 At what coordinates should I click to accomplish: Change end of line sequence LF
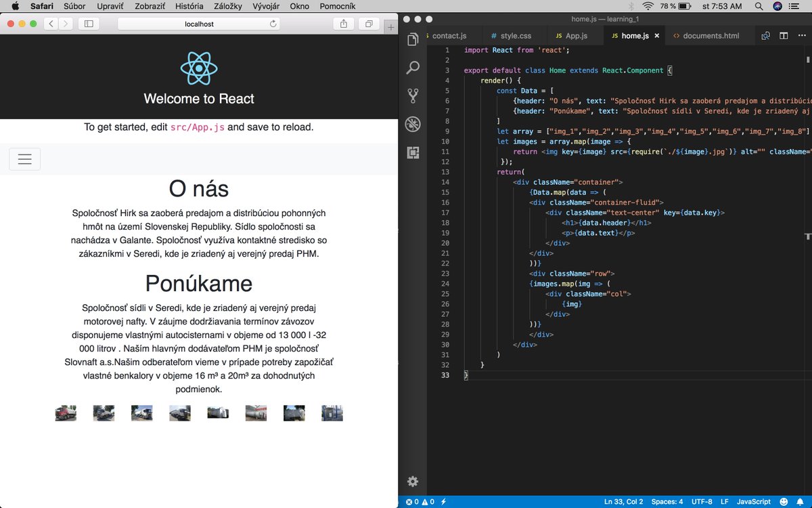(724, 502)
